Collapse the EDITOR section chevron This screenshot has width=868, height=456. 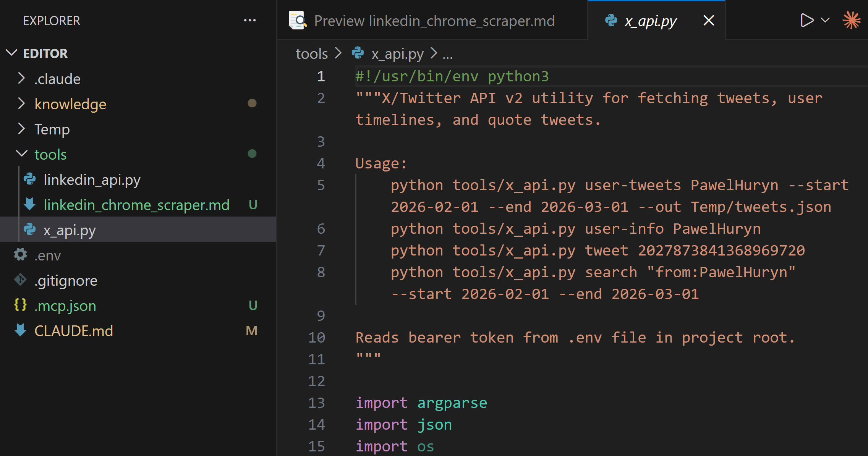point(12,53)
